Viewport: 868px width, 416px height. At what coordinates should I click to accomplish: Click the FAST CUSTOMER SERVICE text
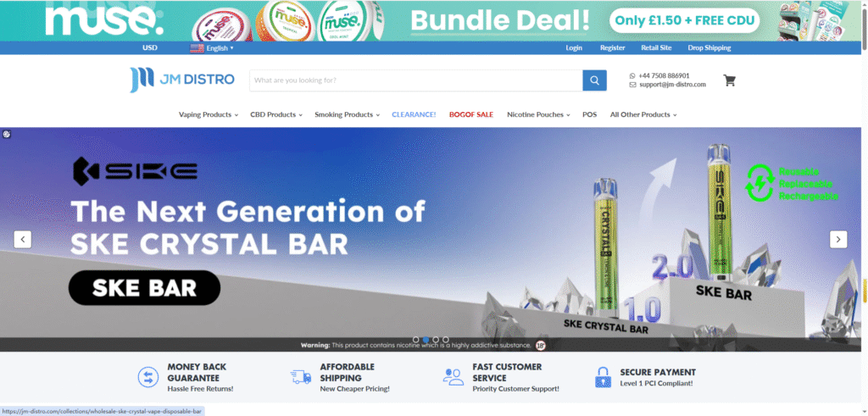point(507,372)
